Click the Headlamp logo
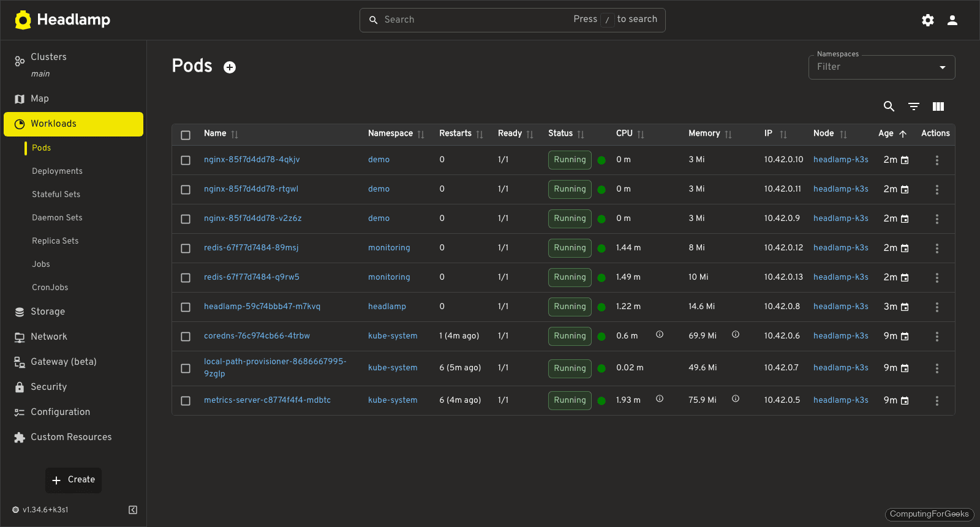 coord(62,20)
